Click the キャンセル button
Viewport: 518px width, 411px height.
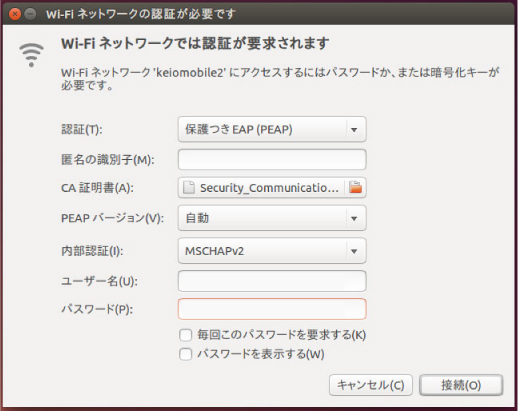coord(371,385)
